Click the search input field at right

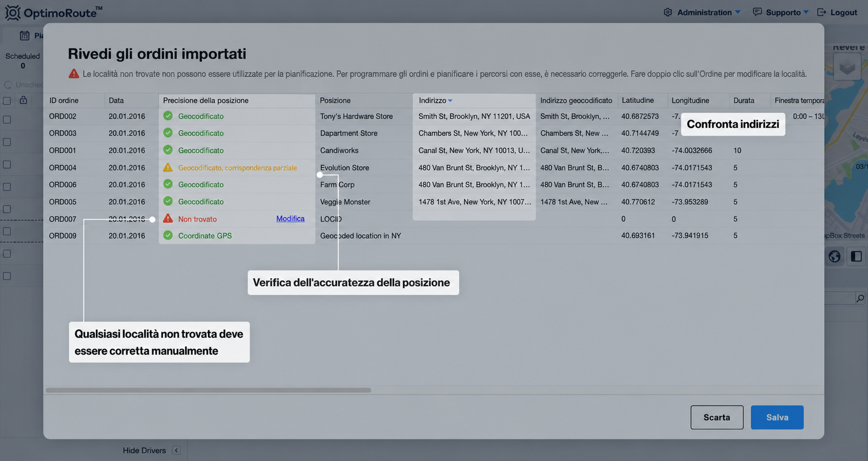840,298
